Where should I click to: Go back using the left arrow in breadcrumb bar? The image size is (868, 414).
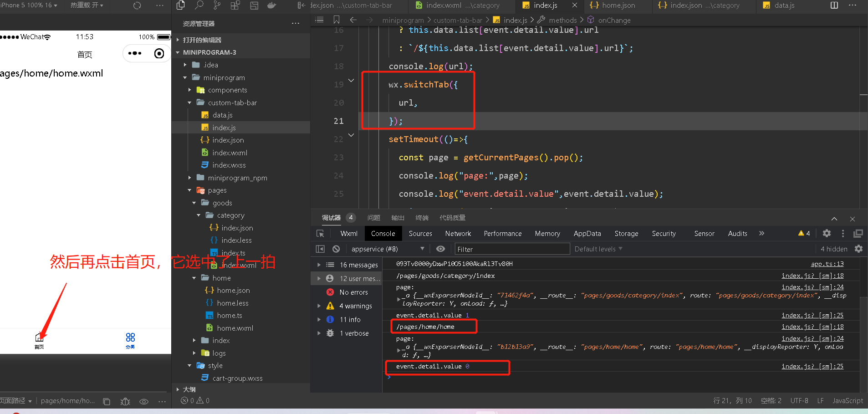coord(353,20)
